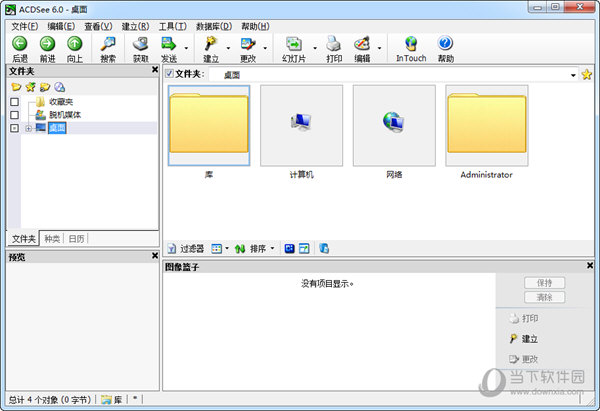
Task: Click the 保持 button in image basket
Action: coord(545,283)
